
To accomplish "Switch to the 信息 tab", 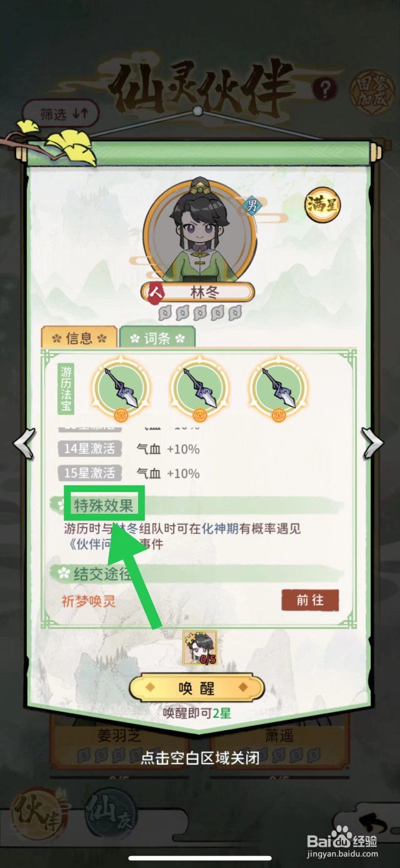I will (x=79, y=337).
